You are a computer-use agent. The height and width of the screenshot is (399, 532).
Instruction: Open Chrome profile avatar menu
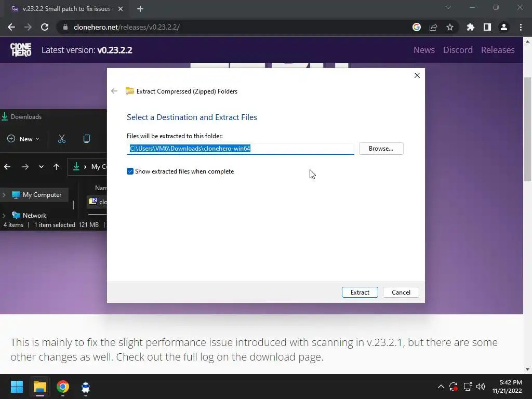[504, 27]
